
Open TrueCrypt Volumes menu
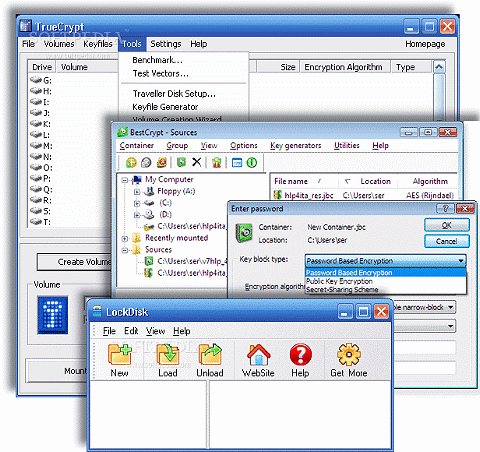pyautogui.click(x=59, y=44)
